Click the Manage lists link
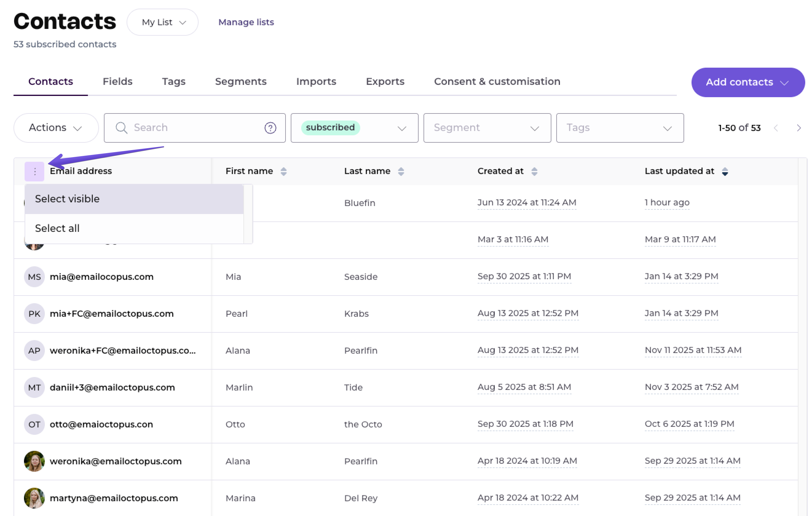This screenshot has width=812, height=516. pyautogui.click(x=246, y=22)
